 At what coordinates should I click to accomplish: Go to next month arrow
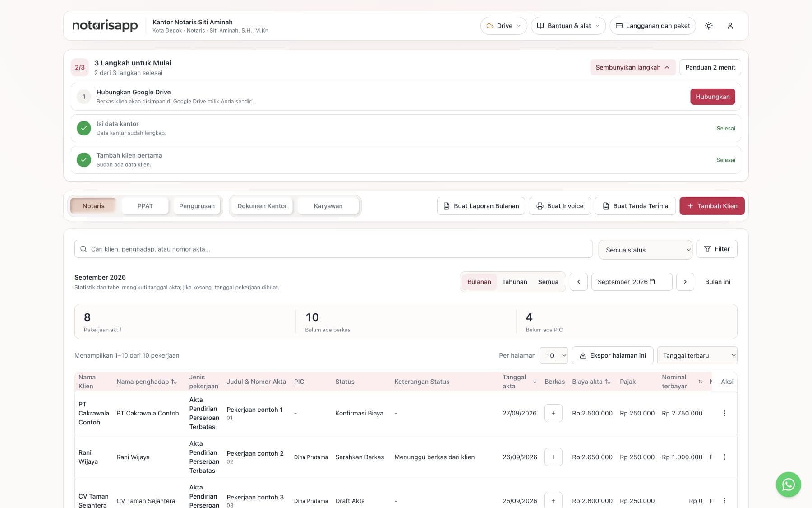[685, 282]
